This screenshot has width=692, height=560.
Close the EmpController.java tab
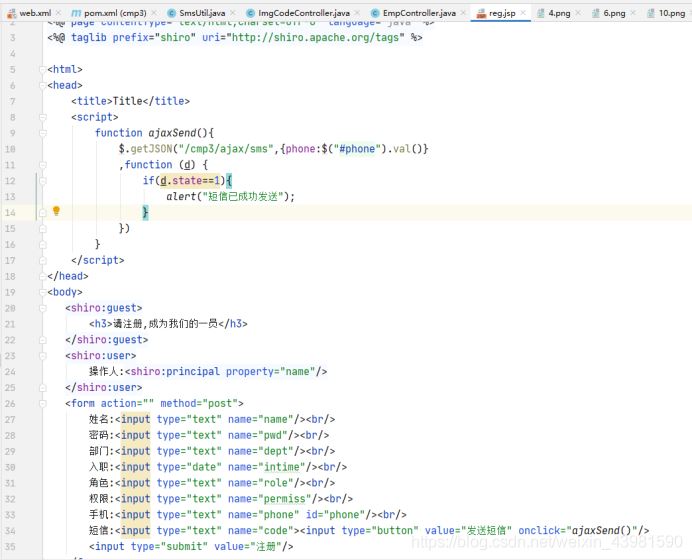(463, 13)
